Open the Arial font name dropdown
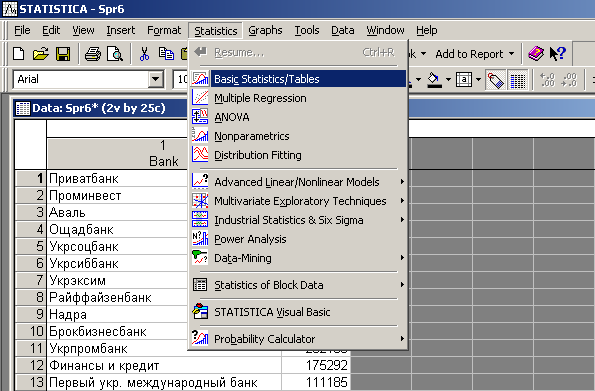The height and width of the screenshot is (391, 595). (x=155, y=79)
